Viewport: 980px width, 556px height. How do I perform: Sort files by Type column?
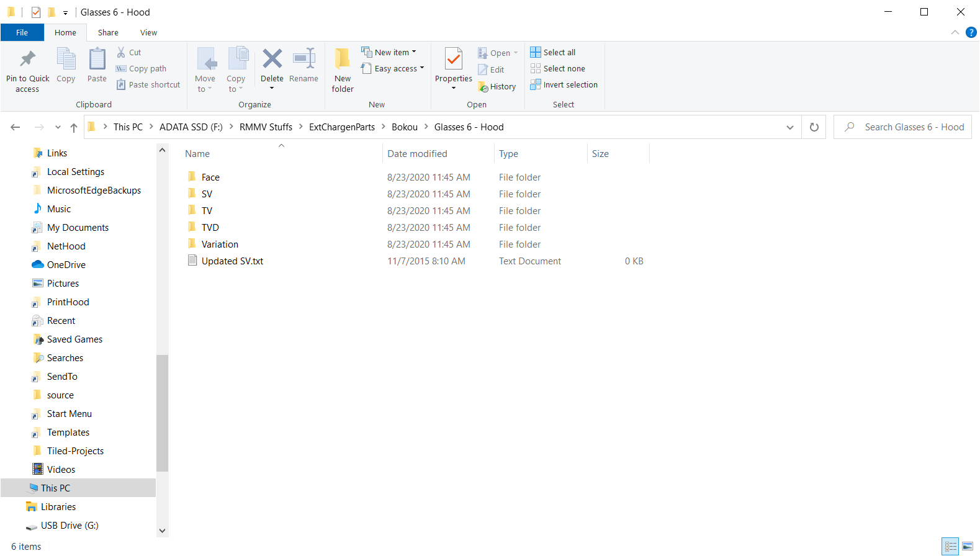click(508, 154)
